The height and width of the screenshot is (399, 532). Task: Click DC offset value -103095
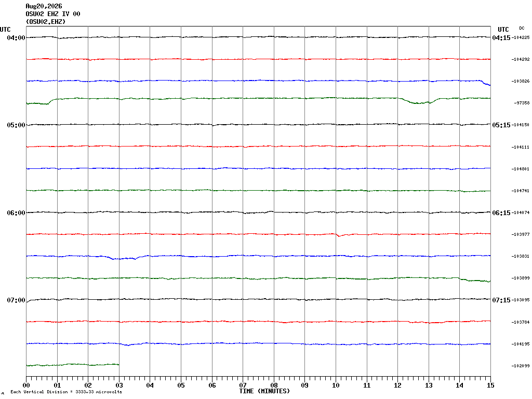(521, 300)
